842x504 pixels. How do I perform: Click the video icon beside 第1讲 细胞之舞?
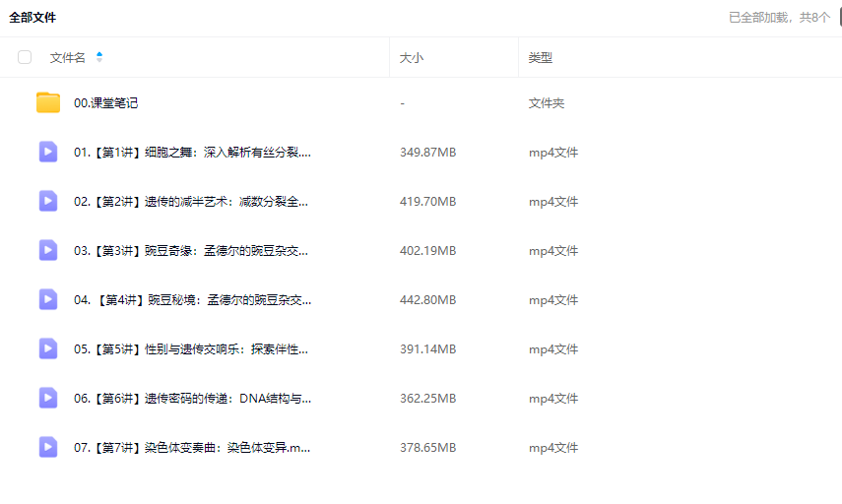(x=48, y=152)
